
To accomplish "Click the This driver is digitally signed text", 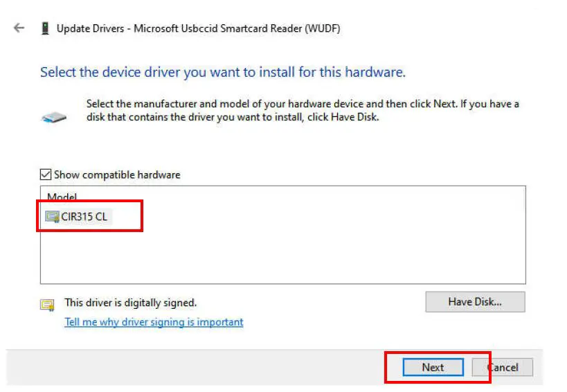I will (x=130, y=303).
